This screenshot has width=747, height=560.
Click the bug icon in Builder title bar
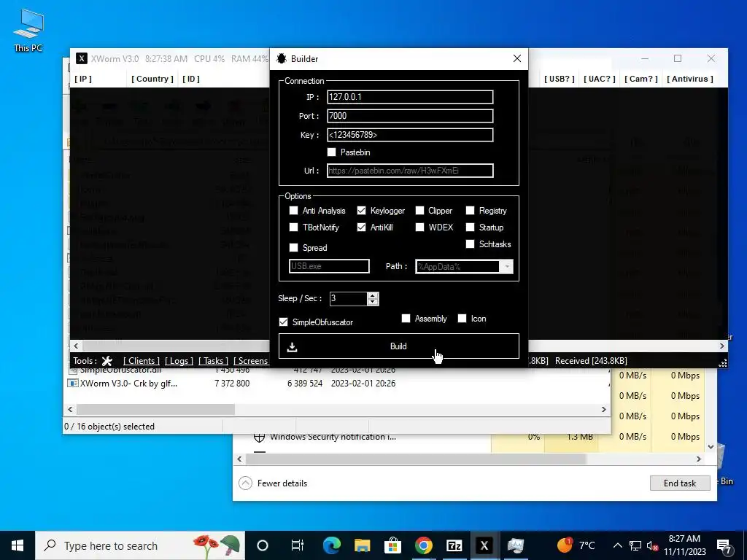click(x=282, y=58)
